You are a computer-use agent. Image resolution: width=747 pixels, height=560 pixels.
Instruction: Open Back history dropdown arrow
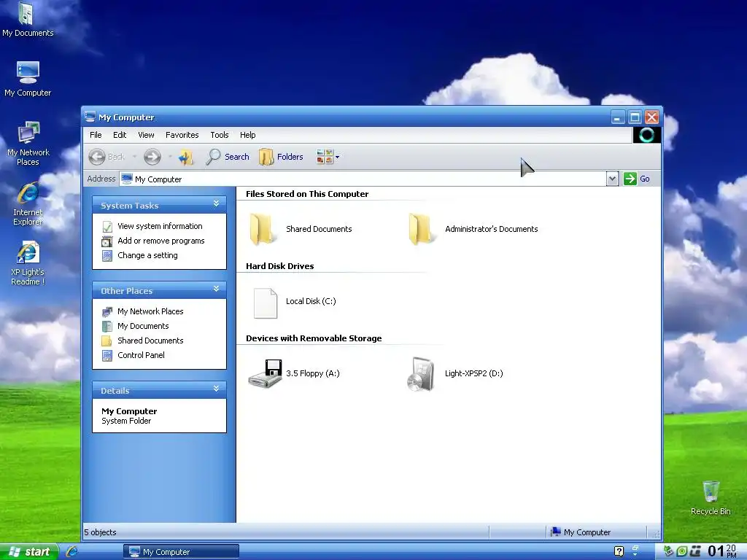click(x=134, y=157)
